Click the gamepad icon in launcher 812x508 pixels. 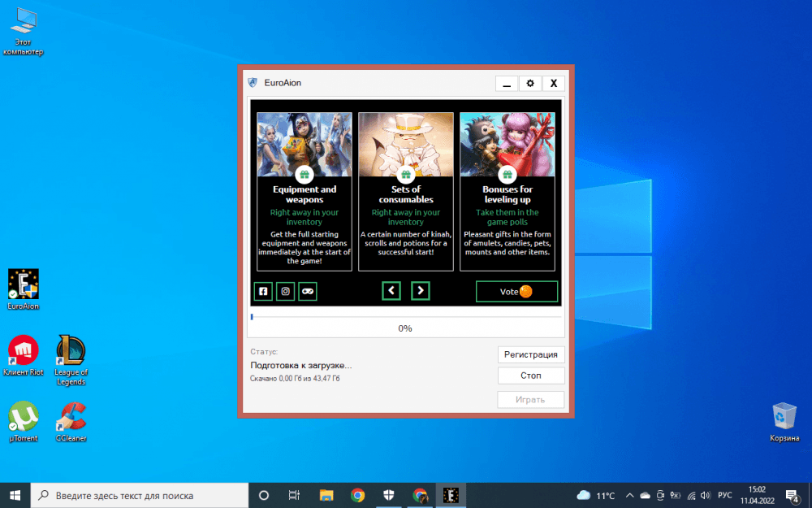(x=308, y=291)
